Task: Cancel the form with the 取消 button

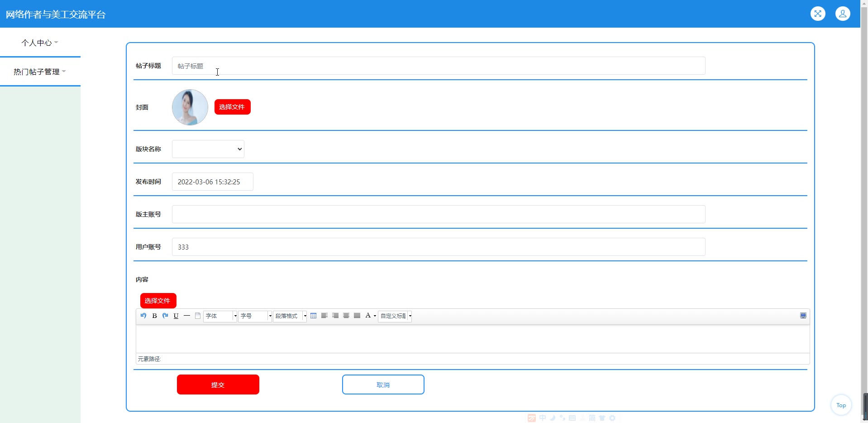Action: point(383,385)
